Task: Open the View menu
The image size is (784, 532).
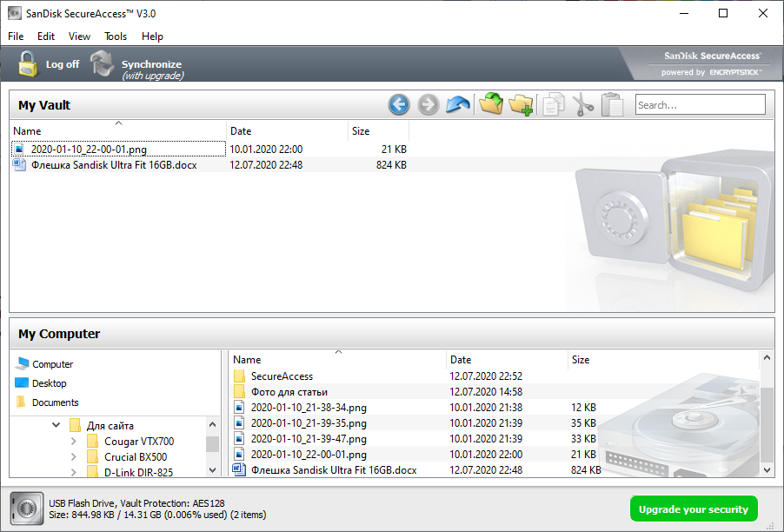Action: pos(79,36)
